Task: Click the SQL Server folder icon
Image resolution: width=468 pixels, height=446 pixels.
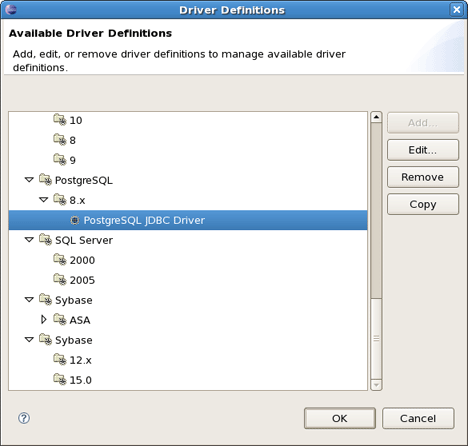Action: click(x=45, y=240)
